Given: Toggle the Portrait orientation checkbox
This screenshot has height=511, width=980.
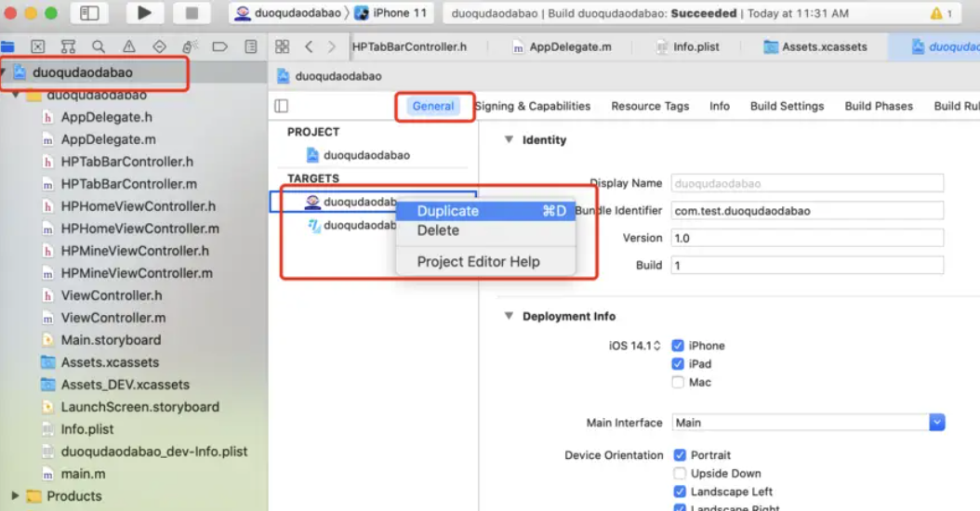Looking at the screenshot, I should (x=680, y=454).
